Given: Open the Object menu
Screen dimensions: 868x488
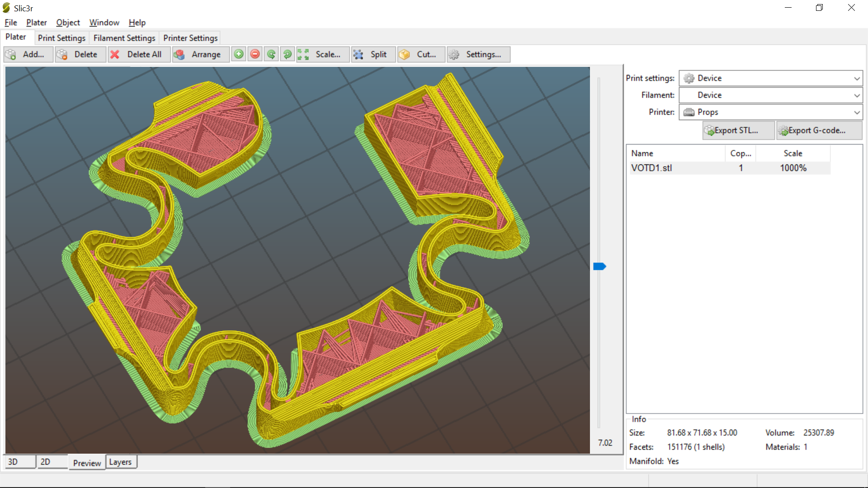Looking at the screenshot, I should point(68,23).
